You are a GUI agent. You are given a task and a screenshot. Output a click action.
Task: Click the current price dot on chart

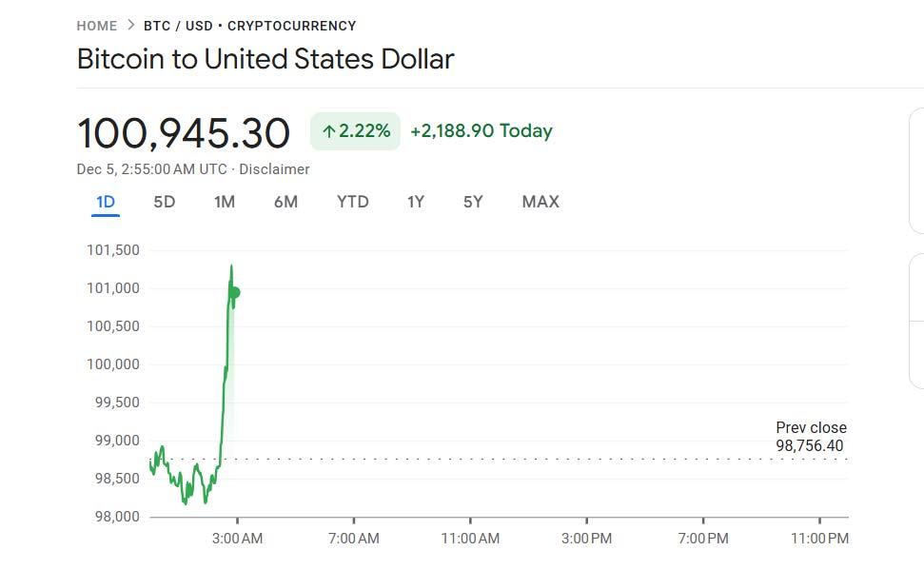click(235, 292)
